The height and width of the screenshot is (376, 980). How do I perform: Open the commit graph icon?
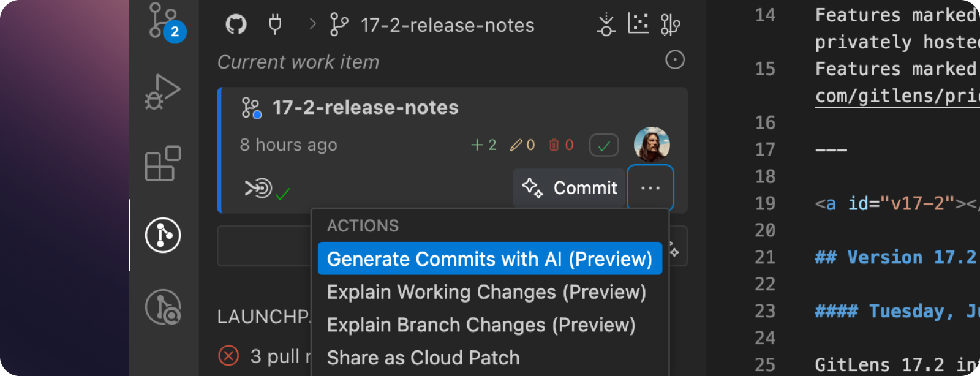[638, 23]
